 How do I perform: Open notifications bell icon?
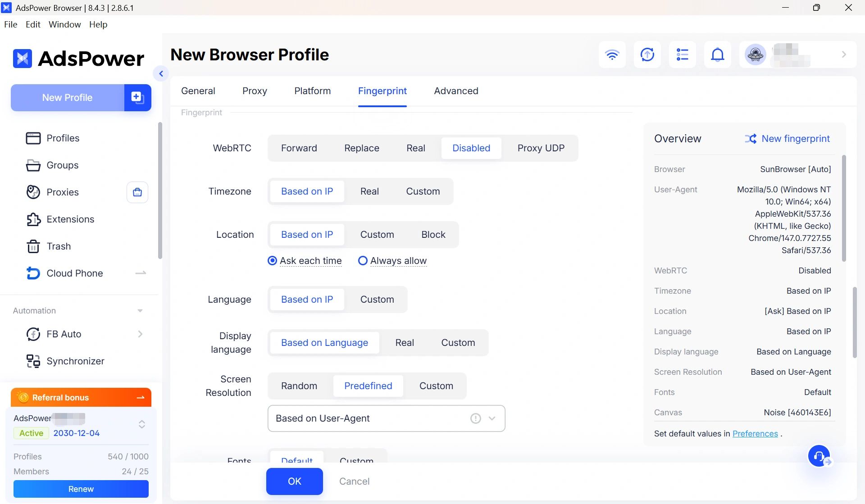(x=717, y=54)
